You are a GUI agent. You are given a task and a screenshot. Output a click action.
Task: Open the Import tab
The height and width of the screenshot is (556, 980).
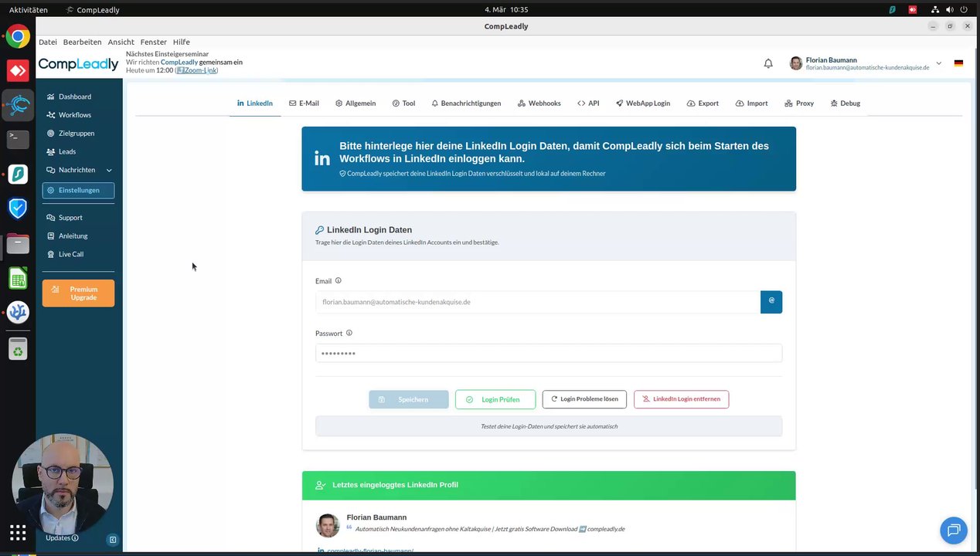coord(751,103)
